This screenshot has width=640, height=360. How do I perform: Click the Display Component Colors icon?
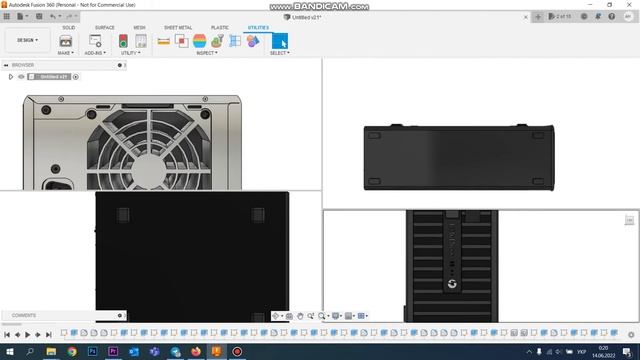(253, 41)
